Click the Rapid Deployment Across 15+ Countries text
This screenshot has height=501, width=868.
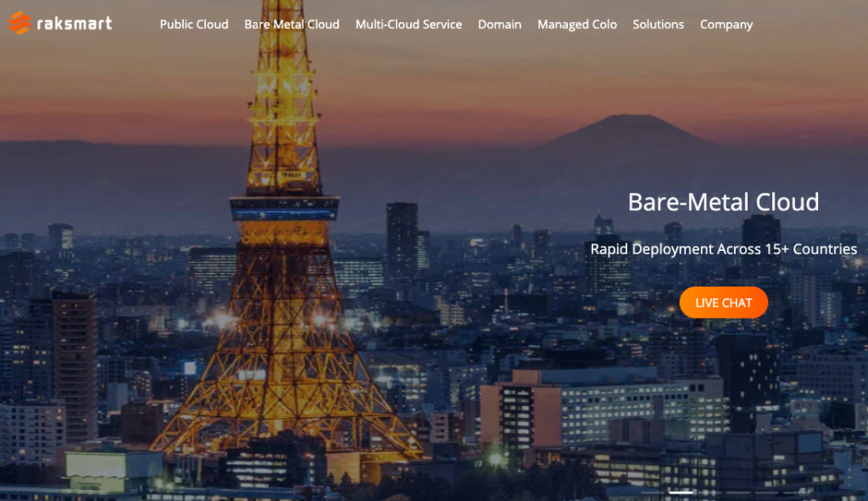[x=723, y=249]
